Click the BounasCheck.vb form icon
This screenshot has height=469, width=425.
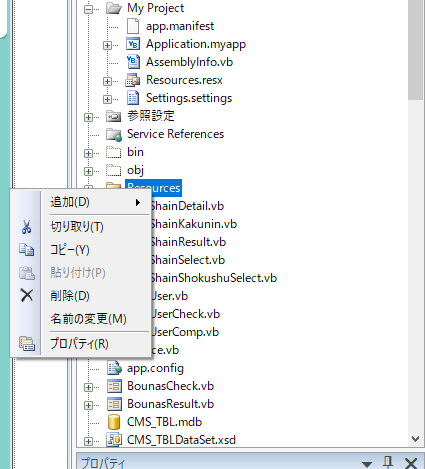pos(114,386)
